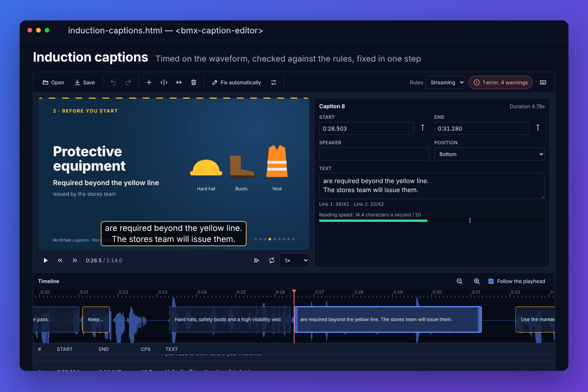Toggle loop playback
Screen dimensions: 588x392
pyautogui.click(x=272, y=260)
